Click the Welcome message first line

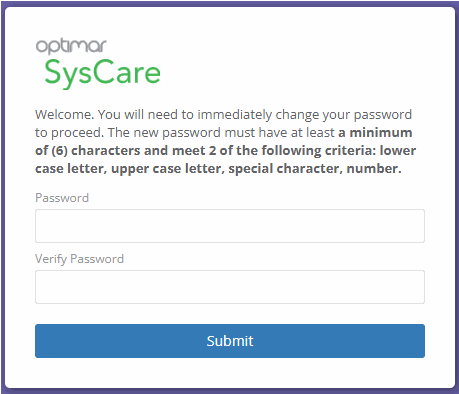coord(224,115)
